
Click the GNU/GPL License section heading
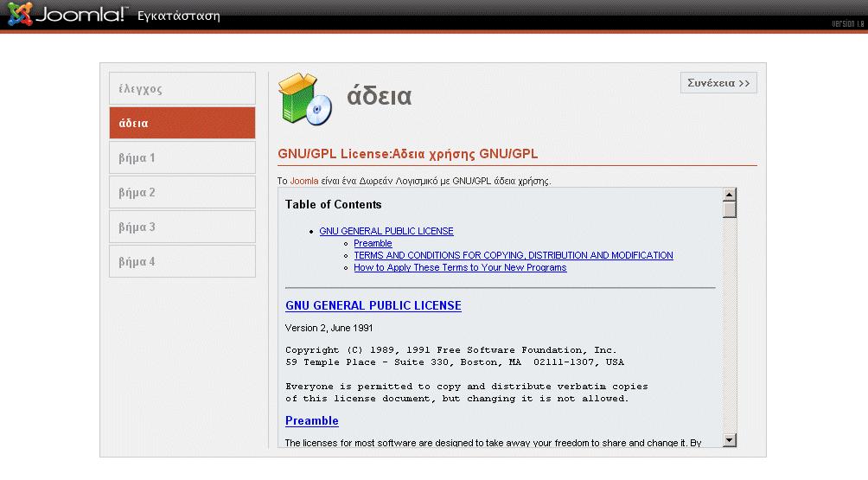[407, 154]
